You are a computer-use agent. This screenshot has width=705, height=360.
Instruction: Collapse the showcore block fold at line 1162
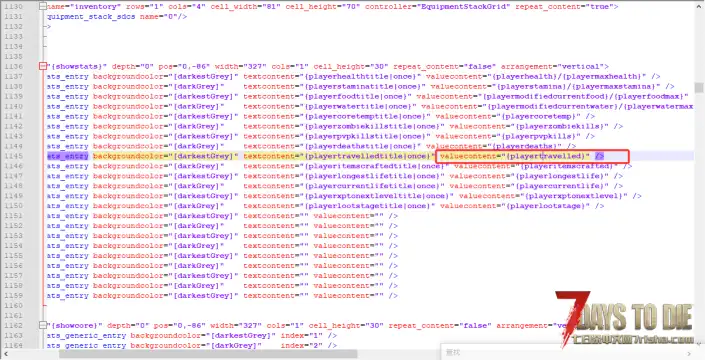coord(42,325)
